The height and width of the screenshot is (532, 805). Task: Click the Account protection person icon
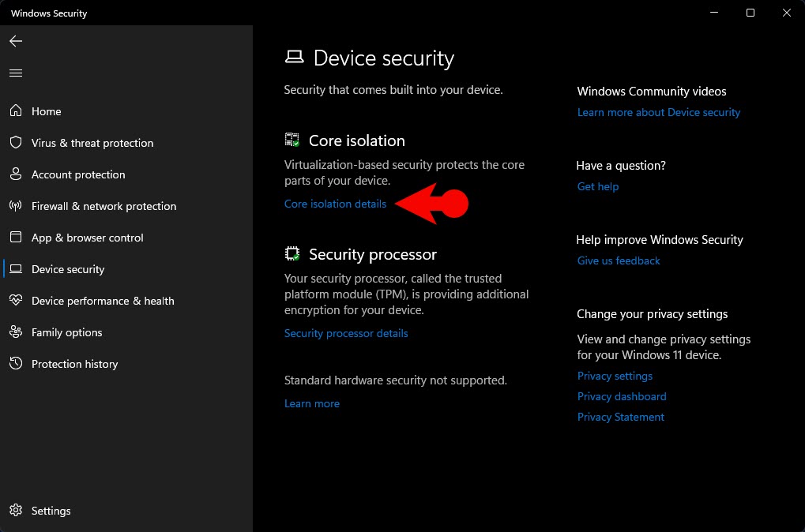pos(16,174)
